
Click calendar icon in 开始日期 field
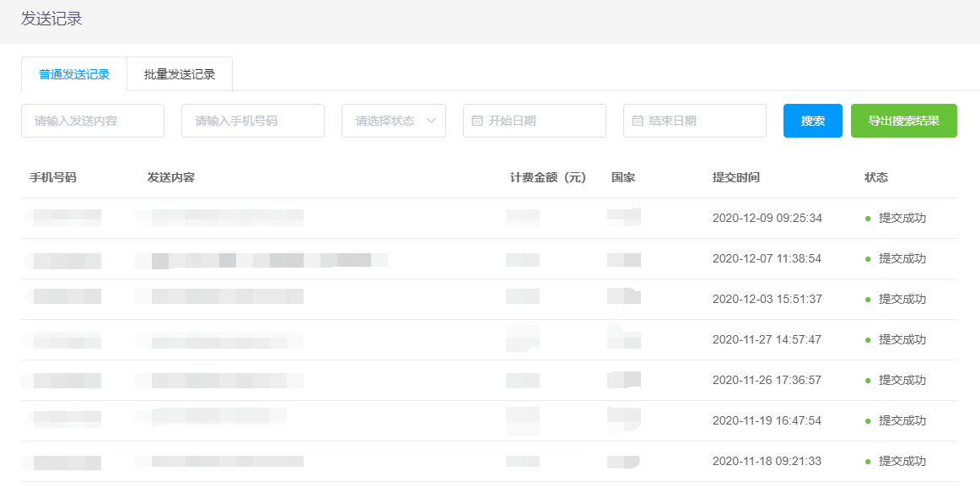[477, 121]
